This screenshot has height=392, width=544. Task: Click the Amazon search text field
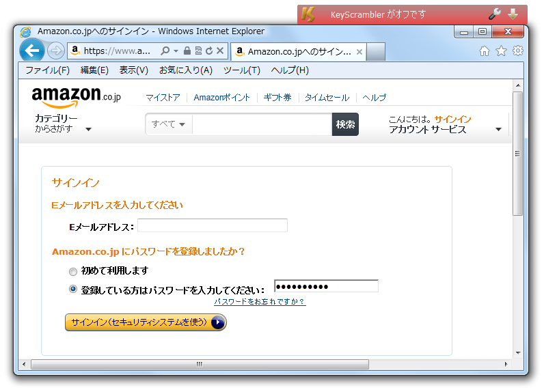[x=262, y=124]
